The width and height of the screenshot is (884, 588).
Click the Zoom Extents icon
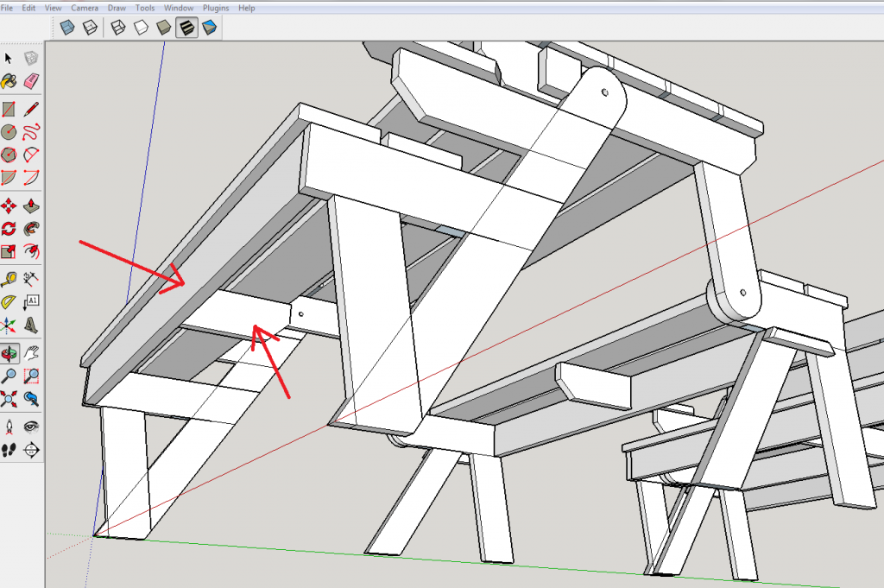click(9, 399)
